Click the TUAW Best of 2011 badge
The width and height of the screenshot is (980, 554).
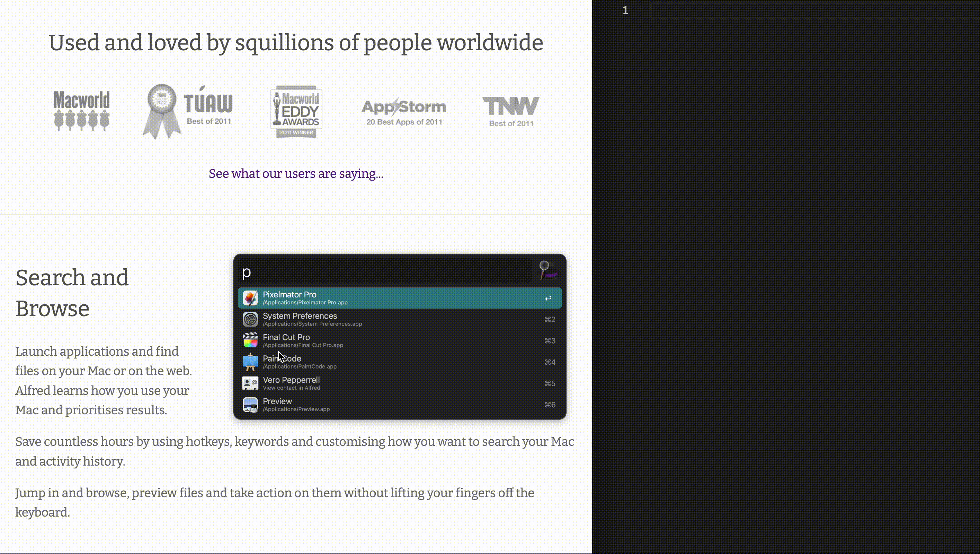coord(188,111)
